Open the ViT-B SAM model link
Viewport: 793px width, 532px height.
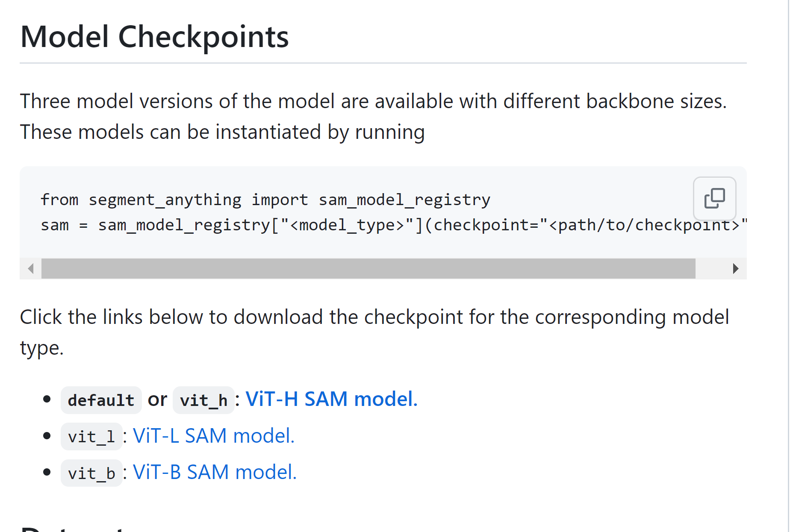[215, 472]
